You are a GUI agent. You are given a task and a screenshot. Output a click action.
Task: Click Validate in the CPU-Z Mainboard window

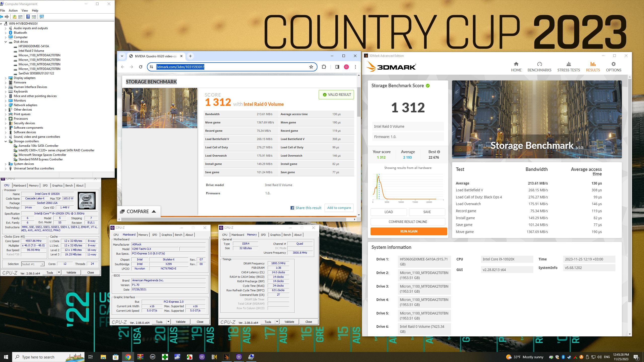pyautogui.click(x=181, y=322)
